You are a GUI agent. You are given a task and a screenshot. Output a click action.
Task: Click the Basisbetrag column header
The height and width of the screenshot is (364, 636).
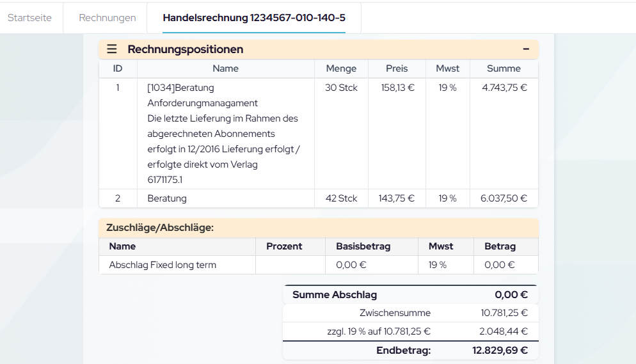pos(363,246)
